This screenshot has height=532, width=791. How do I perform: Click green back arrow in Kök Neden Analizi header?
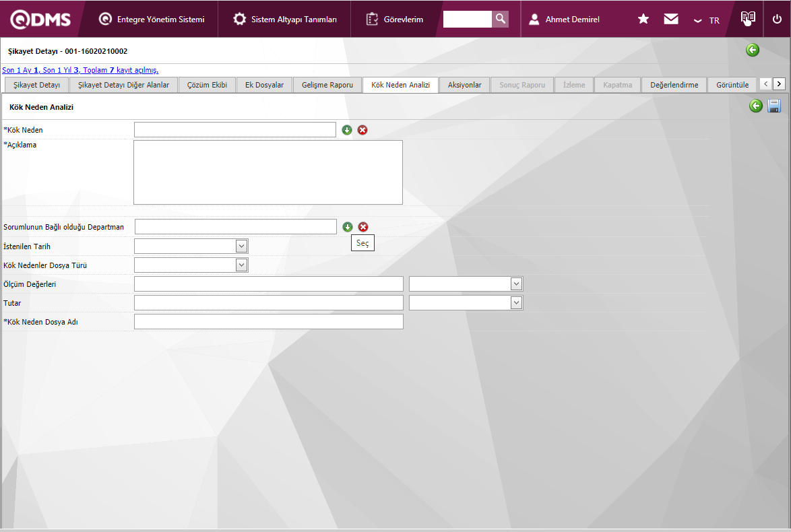(756, 106)
